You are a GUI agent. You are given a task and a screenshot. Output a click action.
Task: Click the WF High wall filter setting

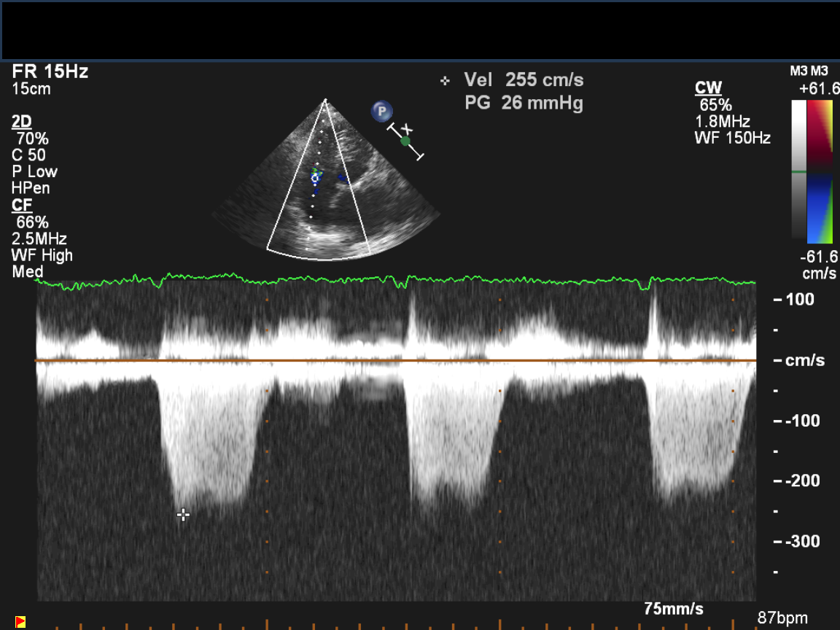point(42,255)
